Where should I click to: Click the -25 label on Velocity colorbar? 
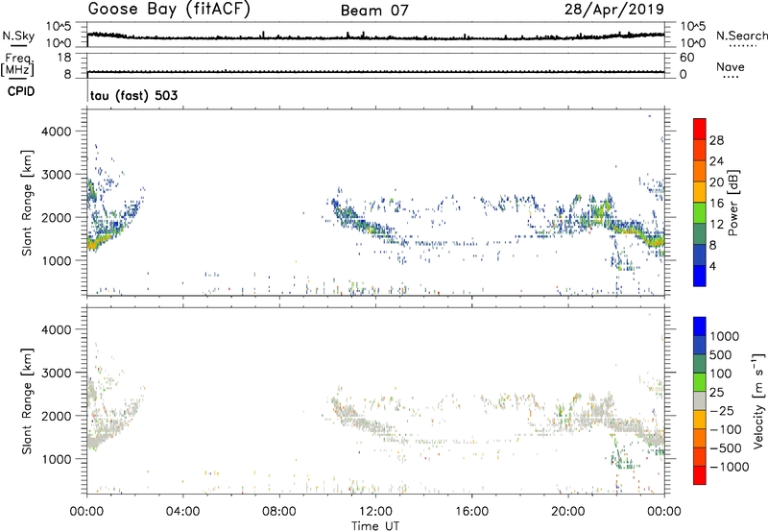tap(722, 410)
